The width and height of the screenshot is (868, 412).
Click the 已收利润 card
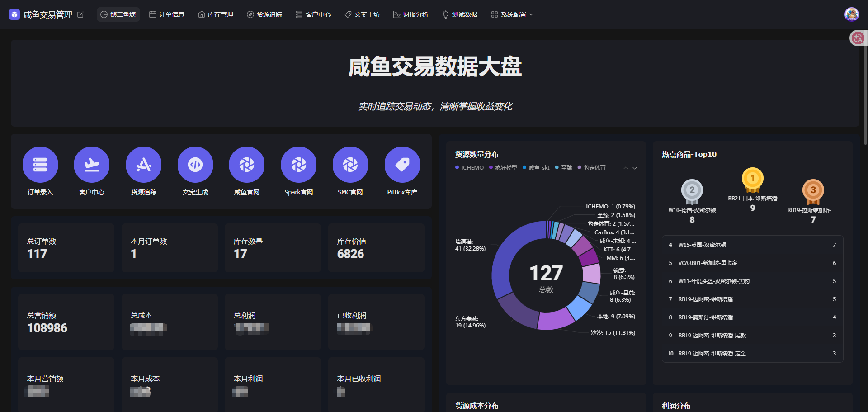click(x=376, y=322)
